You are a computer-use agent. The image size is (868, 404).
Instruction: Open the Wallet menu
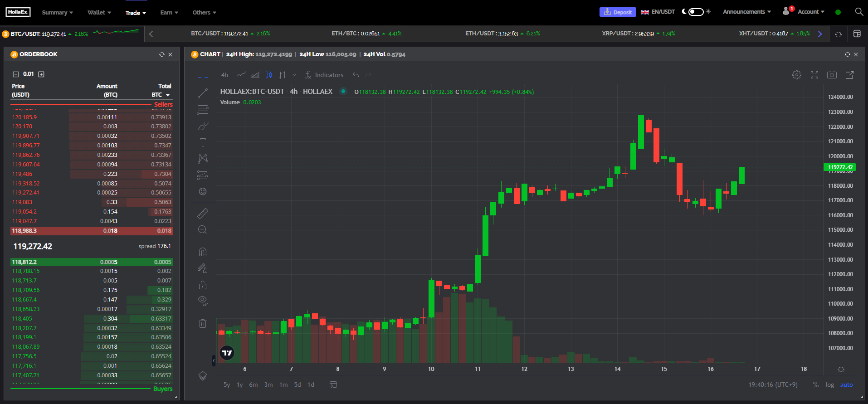[99, 13]
